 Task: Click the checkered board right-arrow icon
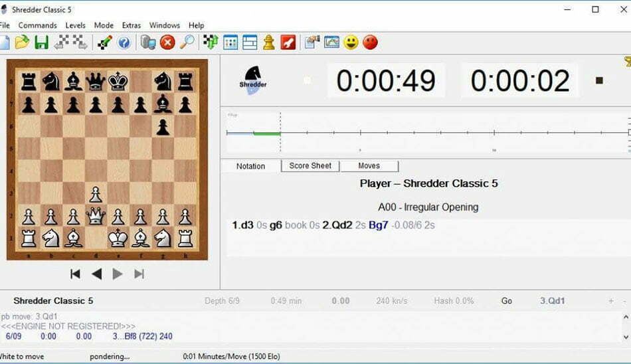tap(79, 42)
